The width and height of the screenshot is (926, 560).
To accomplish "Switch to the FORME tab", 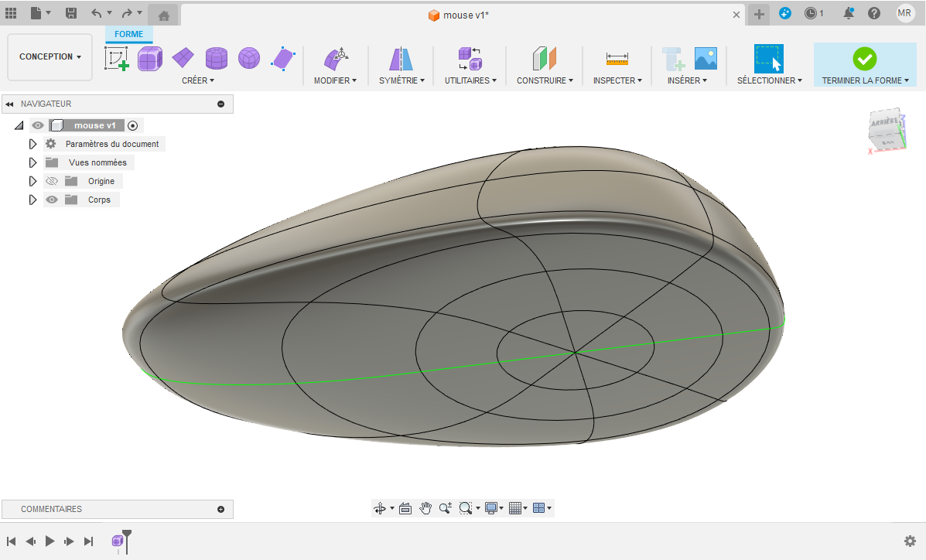I will (128, 34).
